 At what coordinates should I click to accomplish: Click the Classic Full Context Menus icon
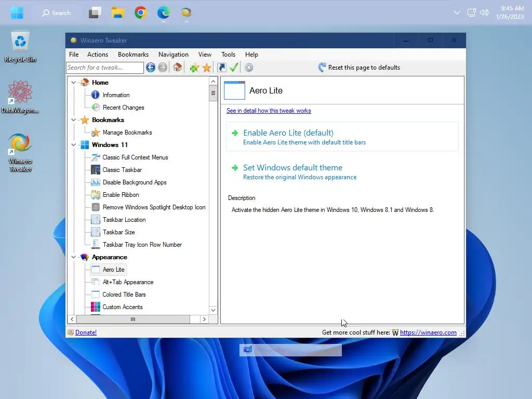(x=96, y=157)
